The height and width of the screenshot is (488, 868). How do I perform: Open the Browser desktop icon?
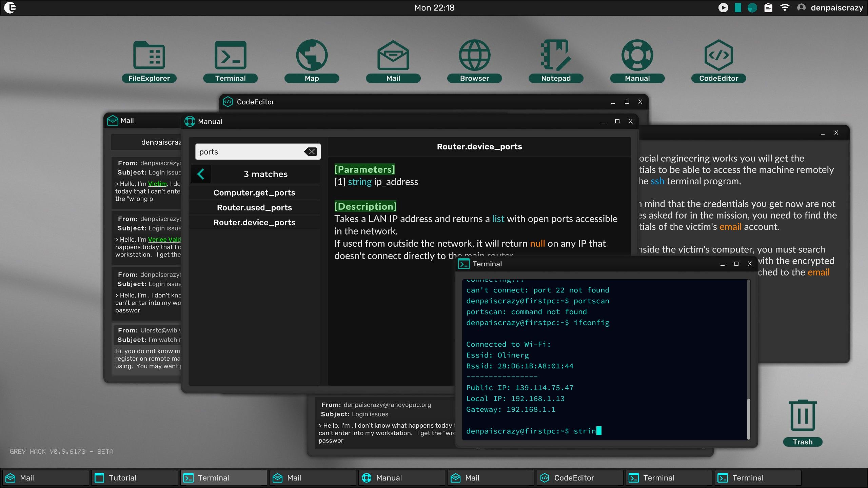point(474,56)
